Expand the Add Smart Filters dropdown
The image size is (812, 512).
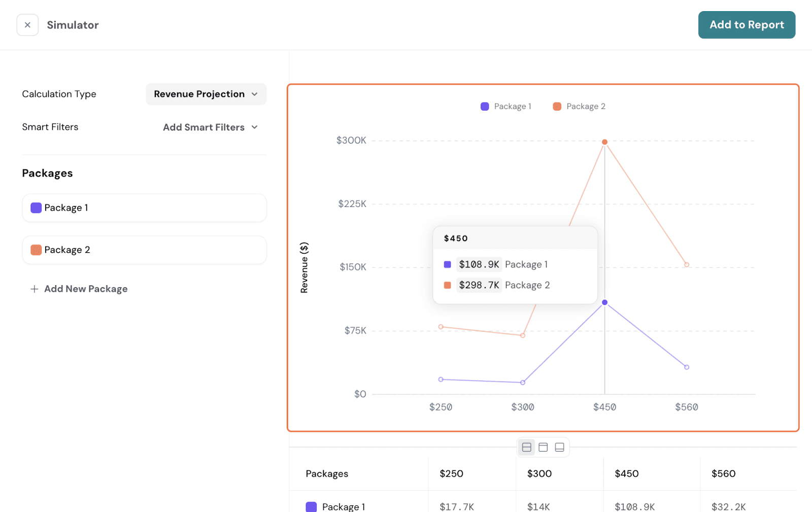point(210,127)
